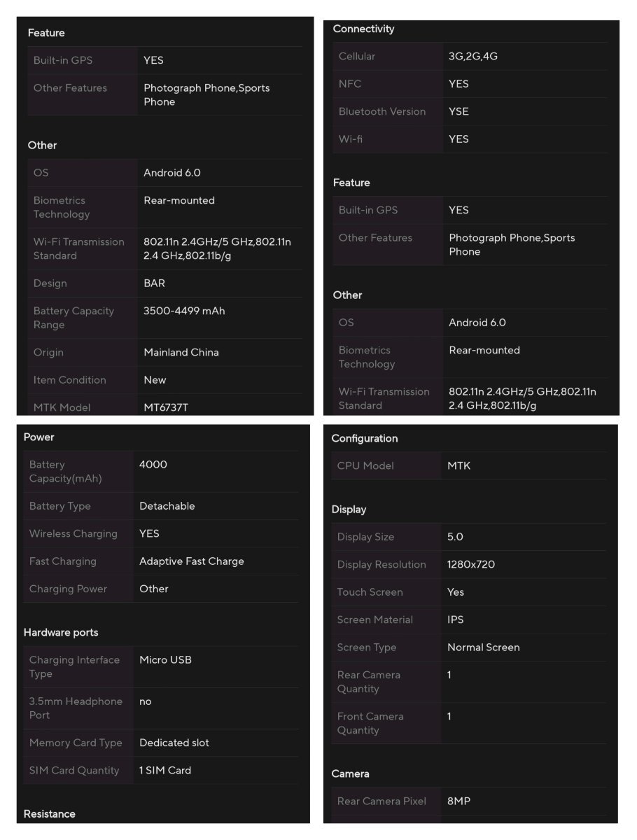Select the 8MP rear camera pixel value

(x=459, y=801)
